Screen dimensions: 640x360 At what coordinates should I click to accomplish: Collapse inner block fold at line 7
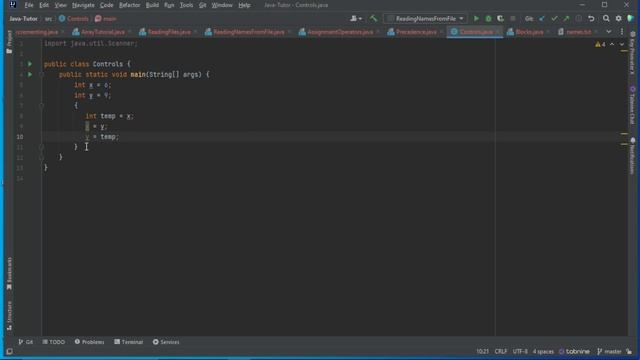tap(41, 106)
